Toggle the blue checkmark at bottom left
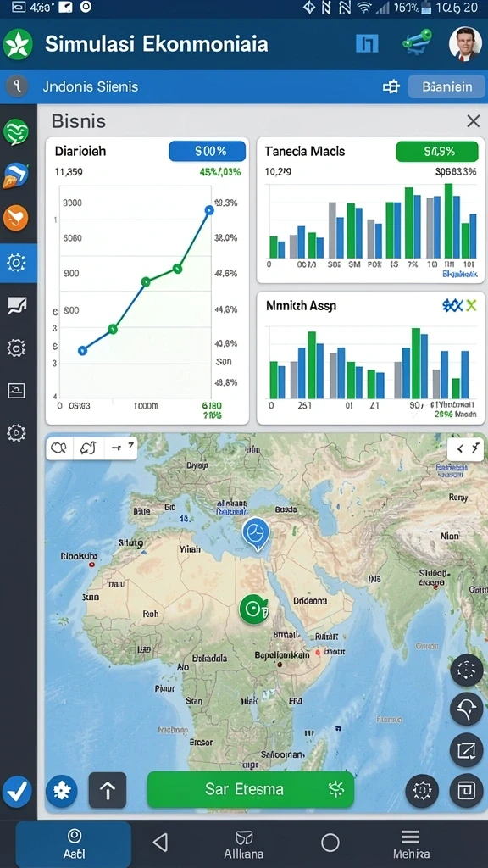The width and height of the screenshot is (488, 868). point(18,792)
